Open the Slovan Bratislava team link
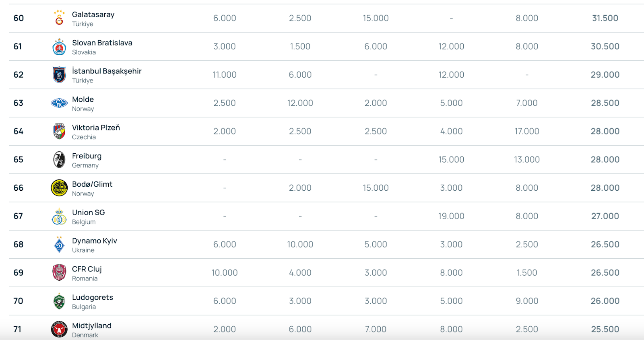 102,43
